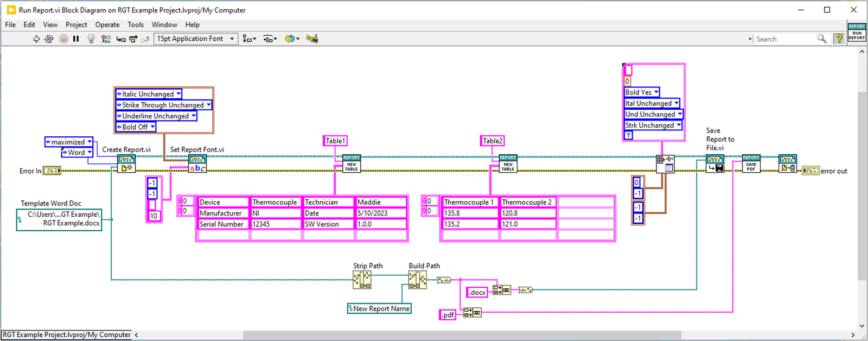Toggle the T boolean constant

[628, 135]
